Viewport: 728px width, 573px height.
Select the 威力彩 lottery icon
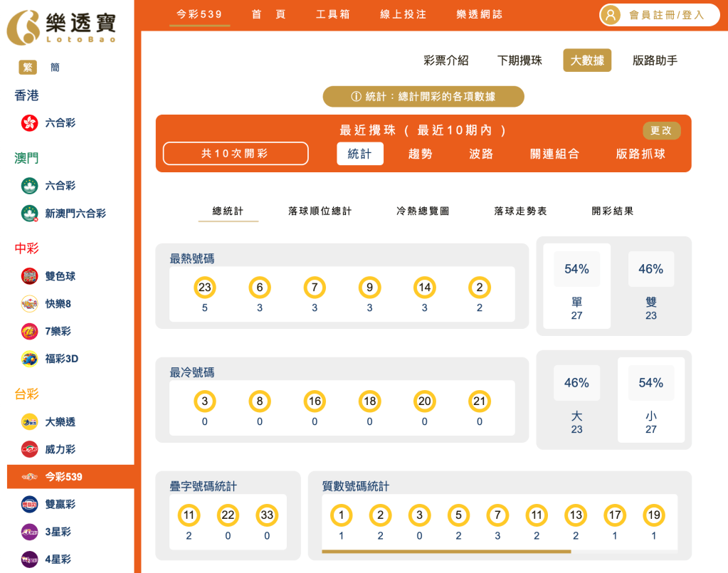pos(29,449)
